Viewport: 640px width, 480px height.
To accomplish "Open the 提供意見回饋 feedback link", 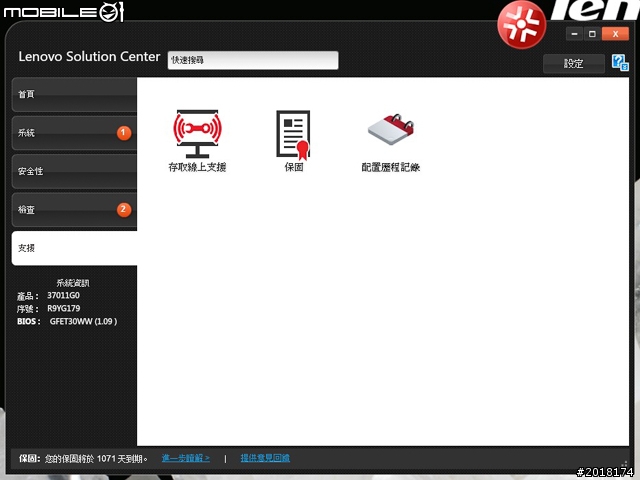I will pos(265,458).
